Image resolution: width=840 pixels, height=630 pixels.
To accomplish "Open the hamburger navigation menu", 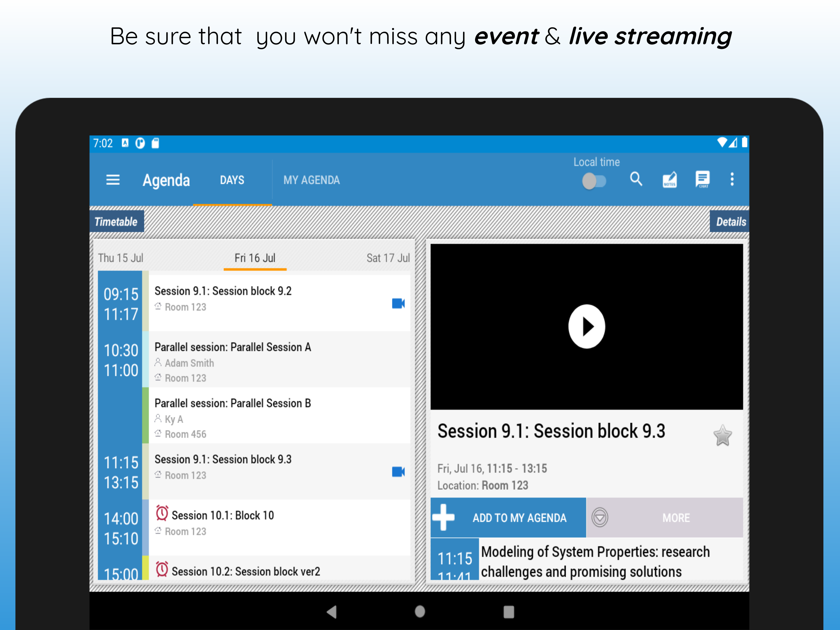I will 113,180.
